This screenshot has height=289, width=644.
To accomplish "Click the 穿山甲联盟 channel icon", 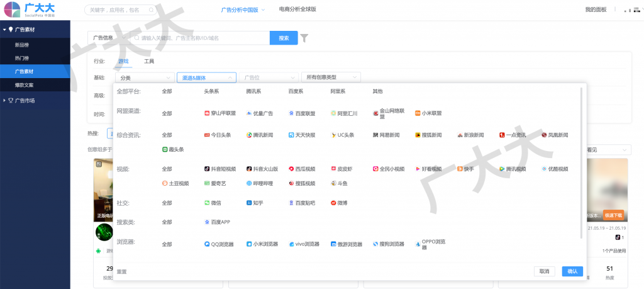I will tap(207, 113).
